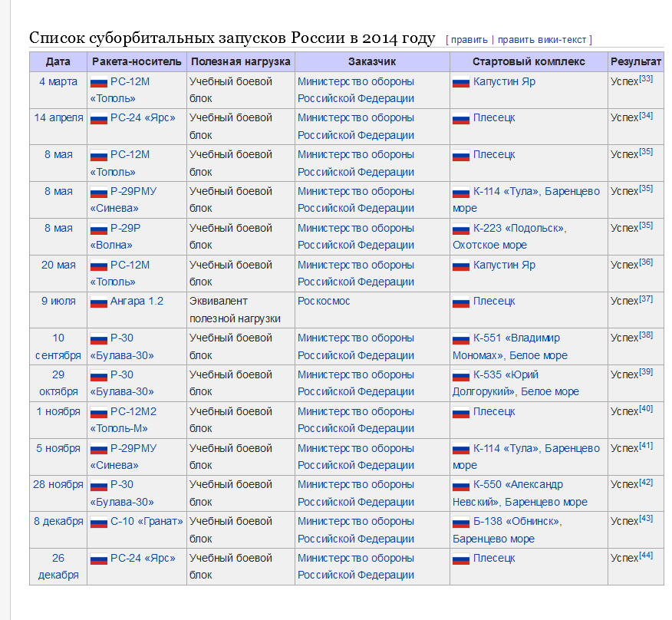
Task: Click the flag beside РС-24 «Ярс» in the 14 апреля row
Action: click(x=98, y=118)
